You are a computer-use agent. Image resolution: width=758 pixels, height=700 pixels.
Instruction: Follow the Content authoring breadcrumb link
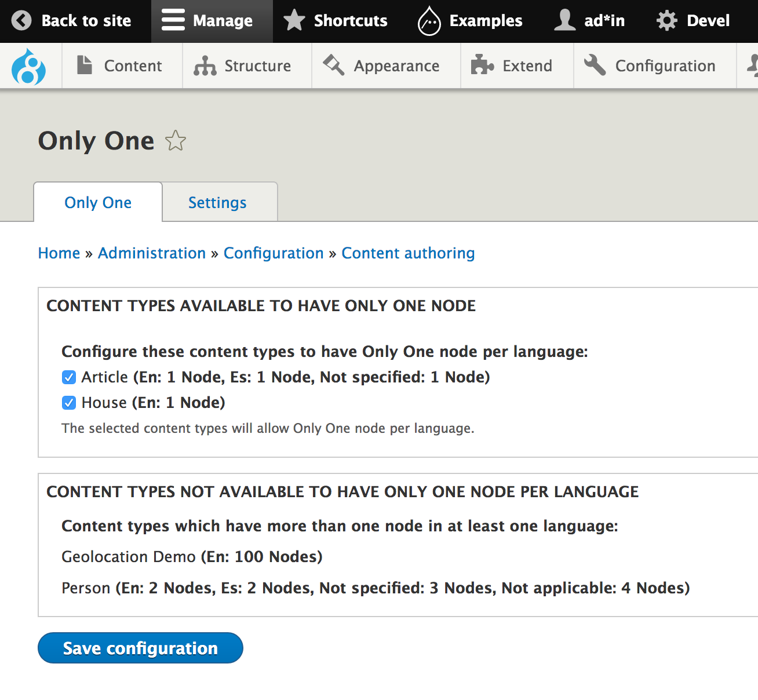click(x=408, y=253)
